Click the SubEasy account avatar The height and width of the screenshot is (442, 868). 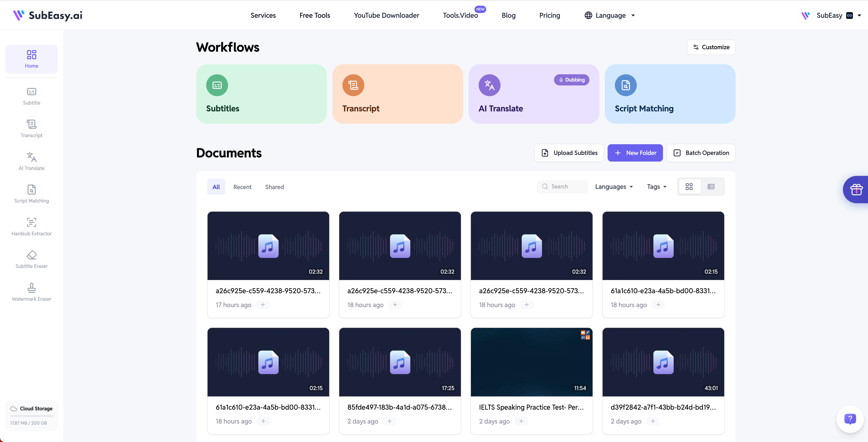click(x=806, y=15)
